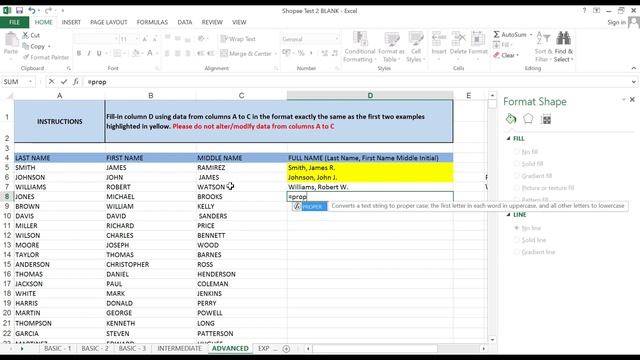Click cell with text Williams, Robert W.
This screenshot has height=360, width=640.
(x=370, y=187)
